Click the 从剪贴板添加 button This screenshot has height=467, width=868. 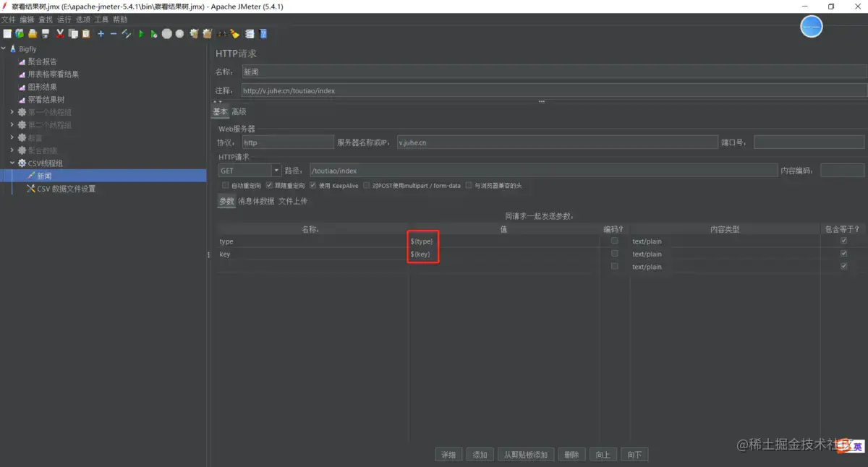(x=526, y=455)
